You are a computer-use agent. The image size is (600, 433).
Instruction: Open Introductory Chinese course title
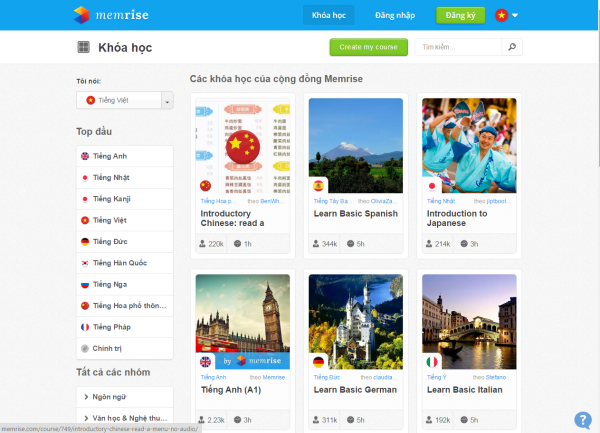coord(232,218)
